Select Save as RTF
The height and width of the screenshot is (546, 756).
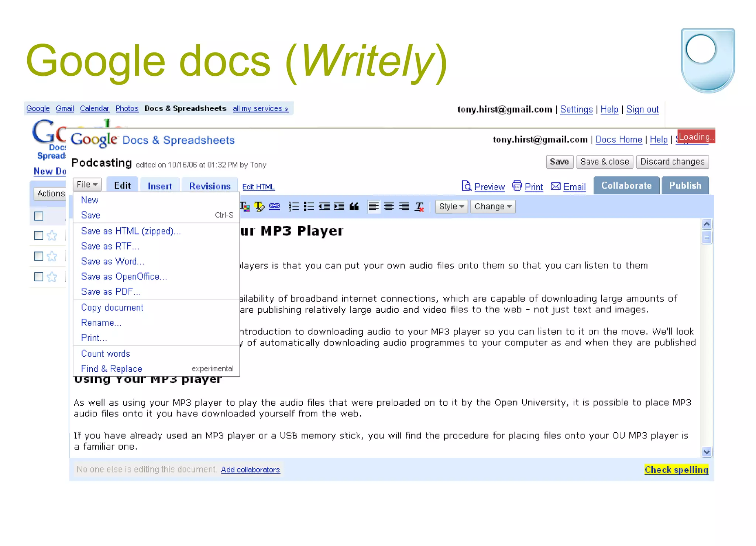pos(157,246)
